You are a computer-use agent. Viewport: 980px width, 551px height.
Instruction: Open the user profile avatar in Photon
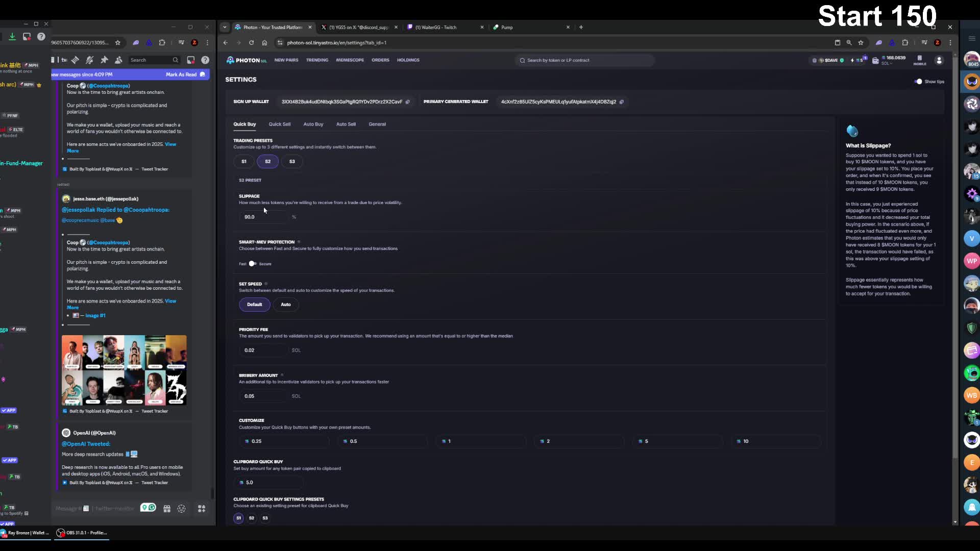pyautogui.click(x=939, y=60)
